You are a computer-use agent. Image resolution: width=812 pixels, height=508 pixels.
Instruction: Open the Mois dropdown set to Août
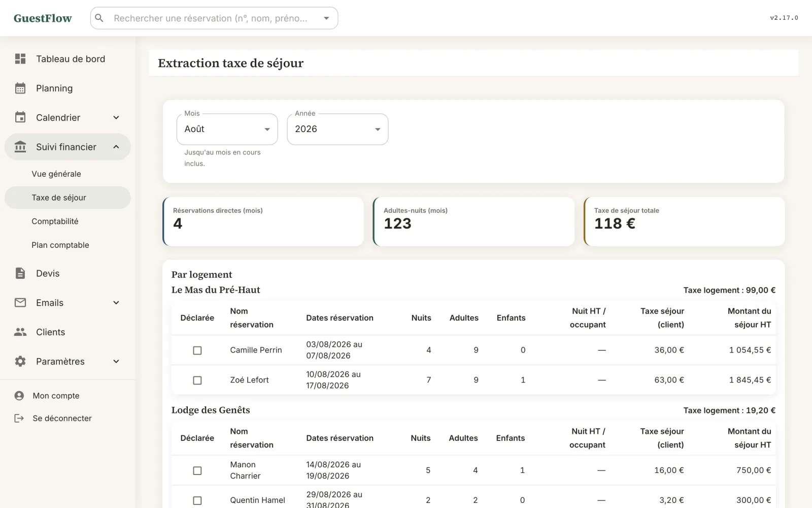click(x=227, y=129)
